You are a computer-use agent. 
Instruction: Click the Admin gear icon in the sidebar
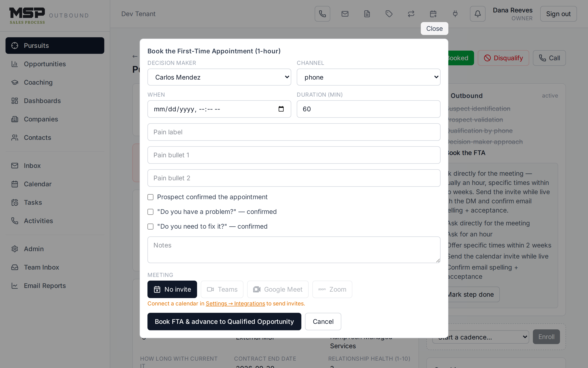pyautogui.click(x=15, y=249)
